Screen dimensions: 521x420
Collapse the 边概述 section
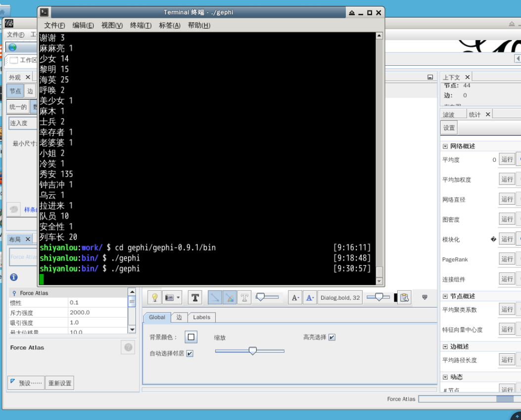[445, 347]
